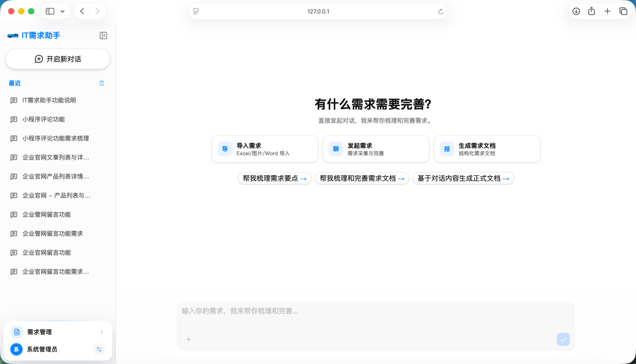Click the 需求管理 document icon

(17, 332)
